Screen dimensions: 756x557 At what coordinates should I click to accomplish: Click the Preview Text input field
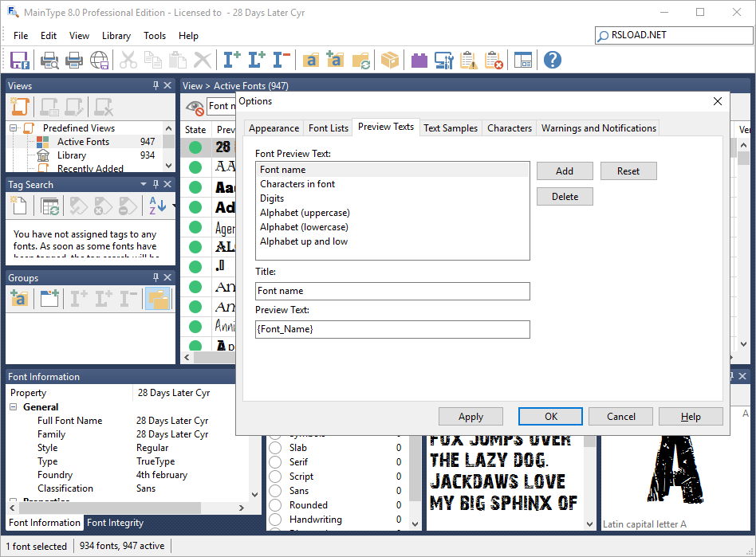(x=392, y=329)
